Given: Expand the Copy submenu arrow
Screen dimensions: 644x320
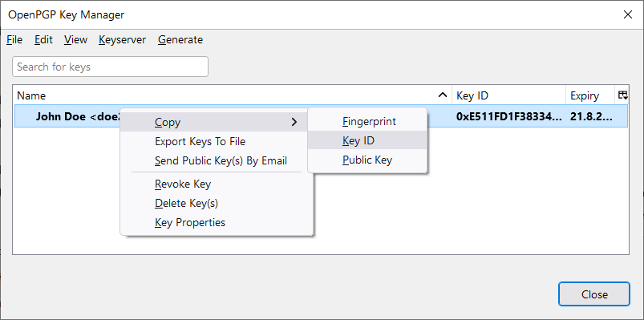Looking at the screenshot, I should [294, 122].
